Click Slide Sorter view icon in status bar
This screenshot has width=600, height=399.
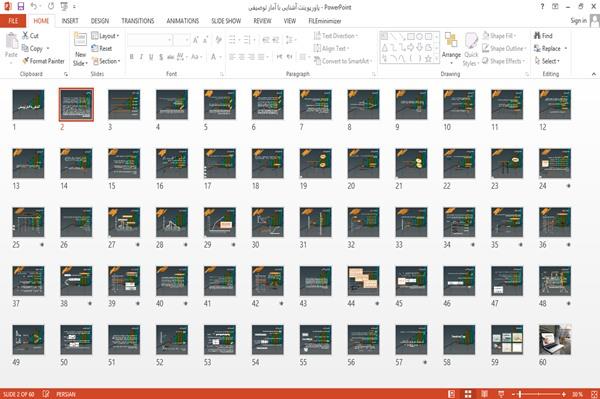tap(468, 394)
